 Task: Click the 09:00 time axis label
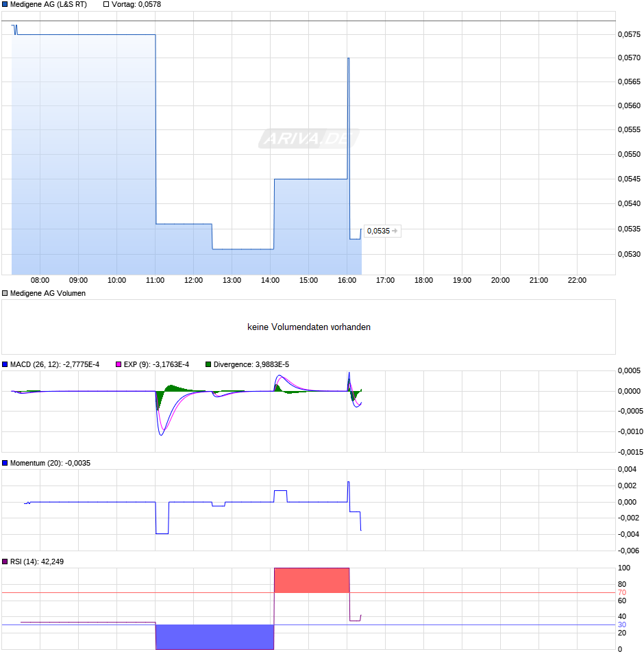(x=78, y=280)
